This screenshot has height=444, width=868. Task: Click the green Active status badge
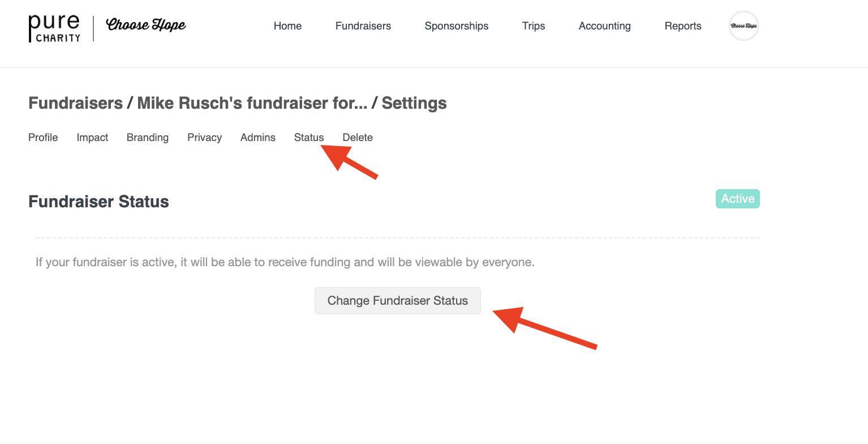(x=738, y=199)
